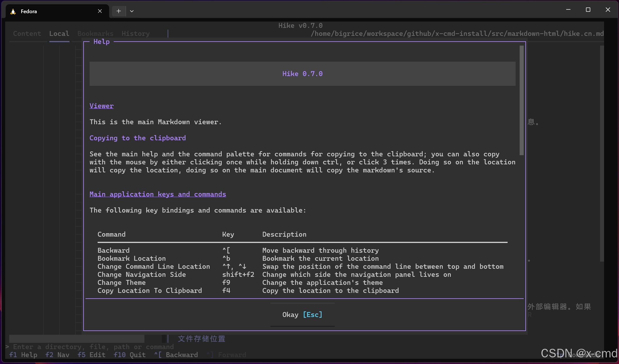Focus the command line input field
Screen dimensions: 619x364
[93, 347]
